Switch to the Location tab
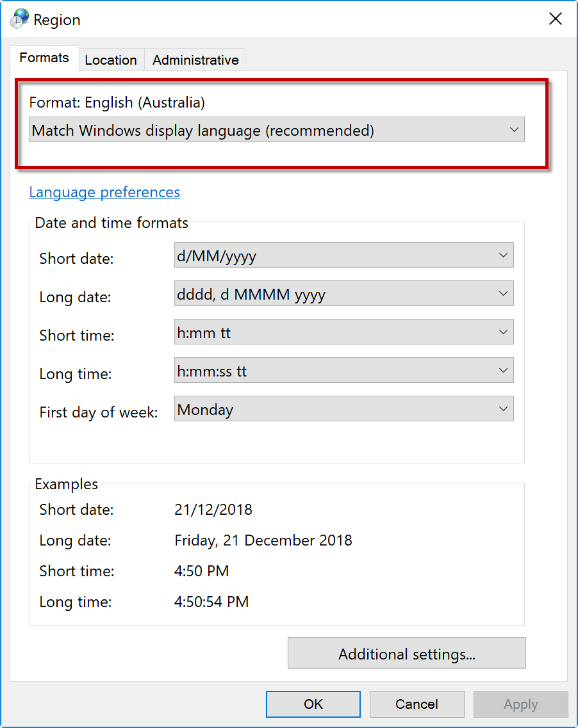578x728 pixels. 111,60
